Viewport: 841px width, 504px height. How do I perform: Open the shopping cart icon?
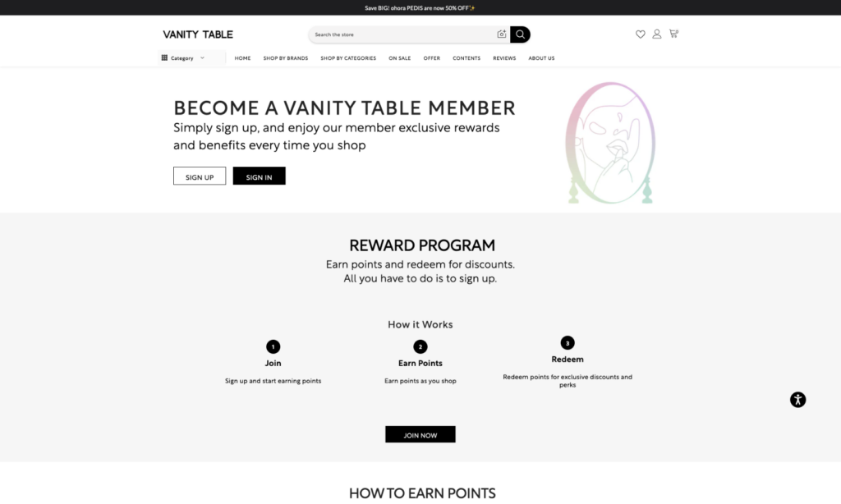[673, 34]
